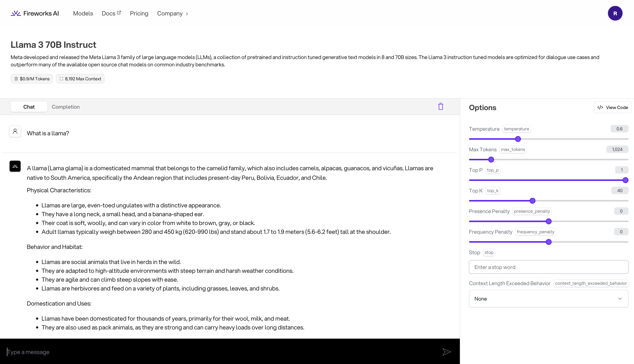
Task: Click the 'Behavior and Habitat:' heading
Action: [54, 247]
